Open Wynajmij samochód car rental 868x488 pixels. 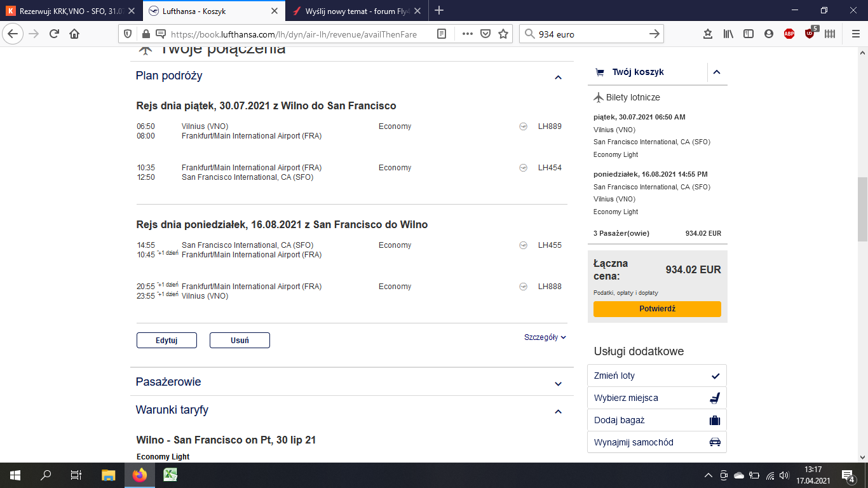click(657, 442)
